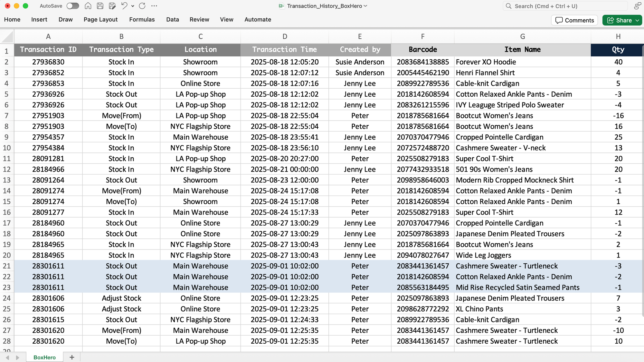Switch to the Formulas ribbon tab

click(142, 20)
